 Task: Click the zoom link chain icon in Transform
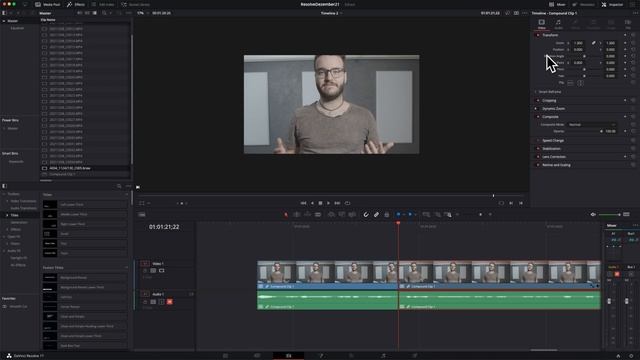click(x=593, y=43)
